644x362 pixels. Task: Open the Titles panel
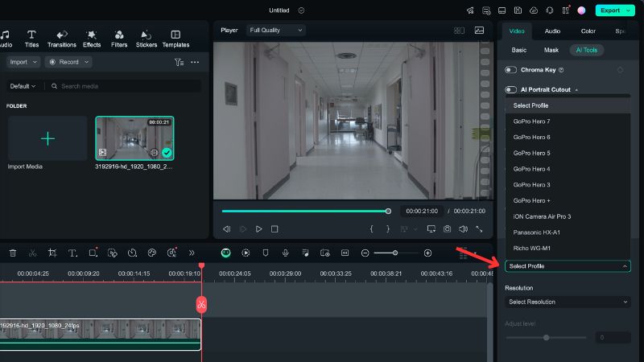[x=31, y=39]
